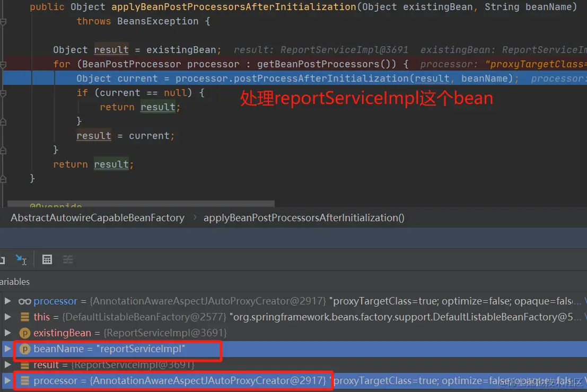This screenshot has height=392, width=587.
Task: Select the watched processor row with glasses icon
Action: pyautogui.click(x=294, y=301)
